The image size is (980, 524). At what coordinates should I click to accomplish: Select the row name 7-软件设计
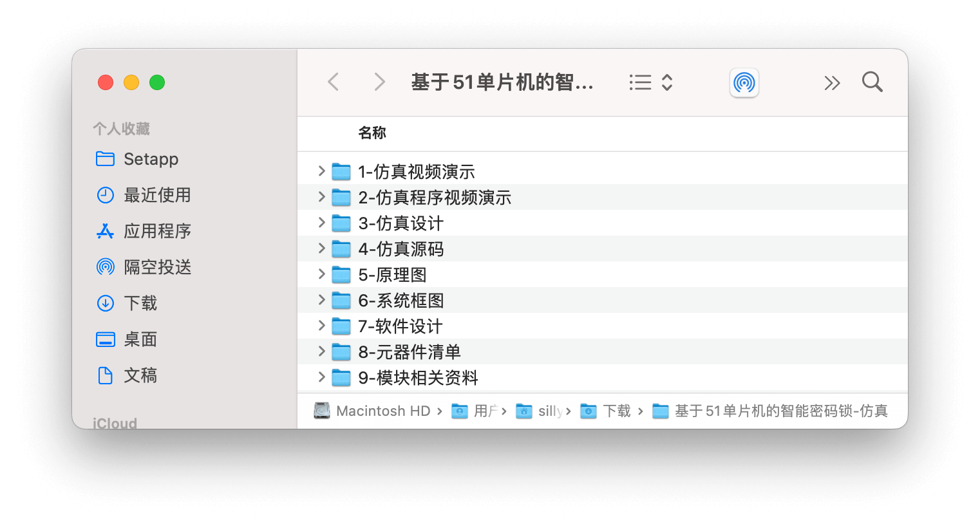point(400,326)
